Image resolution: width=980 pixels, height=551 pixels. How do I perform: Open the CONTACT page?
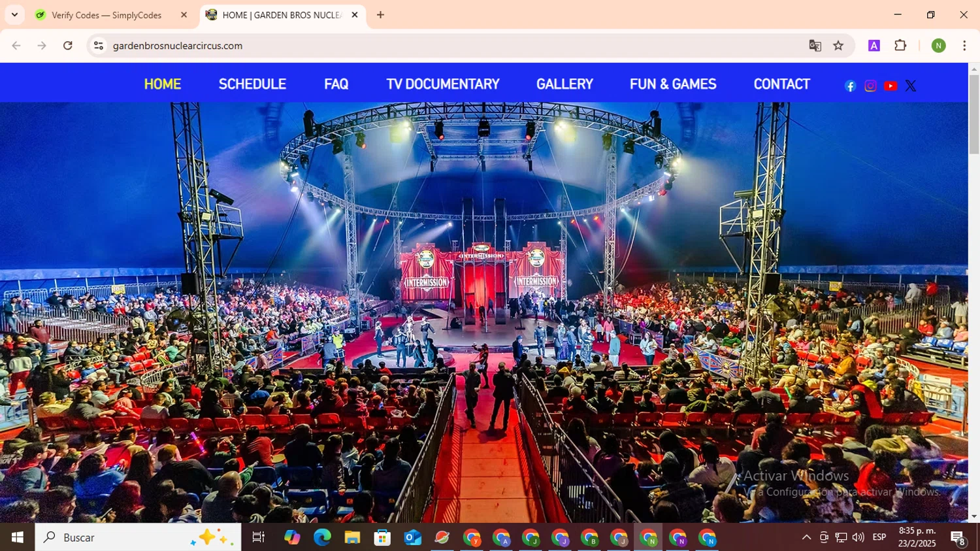click(781, 84)
